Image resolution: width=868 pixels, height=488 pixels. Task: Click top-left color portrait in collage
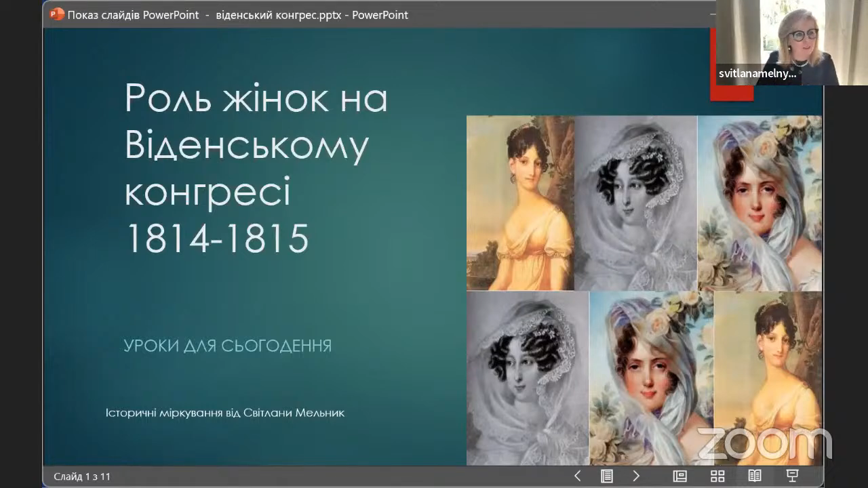tap(520, 203)
